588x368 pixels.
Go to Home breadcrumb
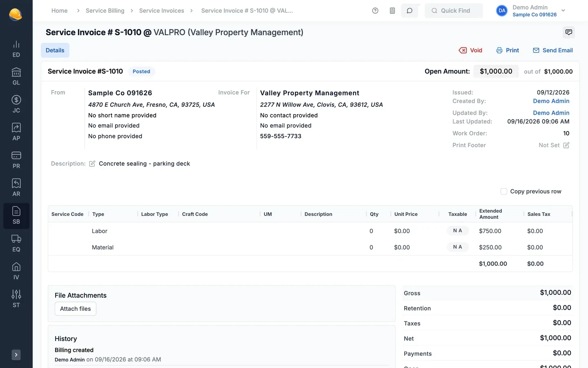60,11
